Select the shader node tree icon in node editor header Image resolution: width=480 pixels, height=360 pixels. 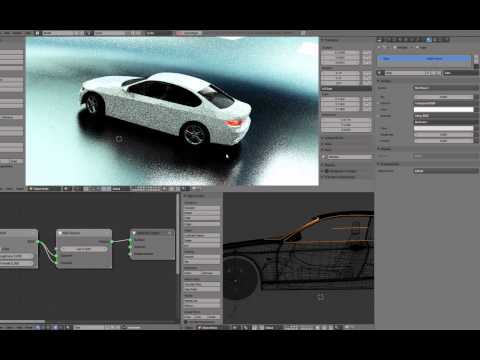pyautogui.click(x=38, y=327)
